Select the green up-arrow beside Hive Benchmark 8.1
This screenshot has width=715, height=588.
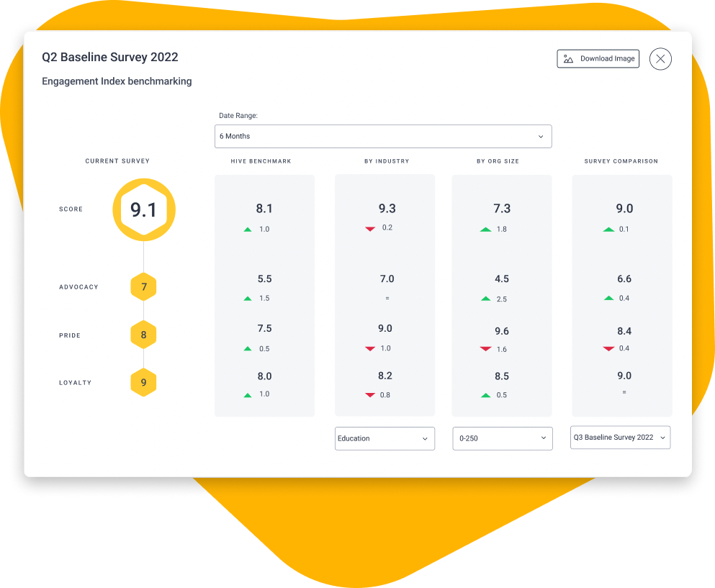(x=248, y=230)
